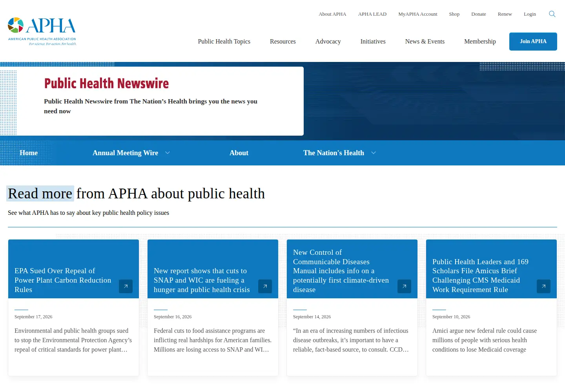Open the Membership menu
Viewport: 565px width, 392px height.
(x=480, y=42)
